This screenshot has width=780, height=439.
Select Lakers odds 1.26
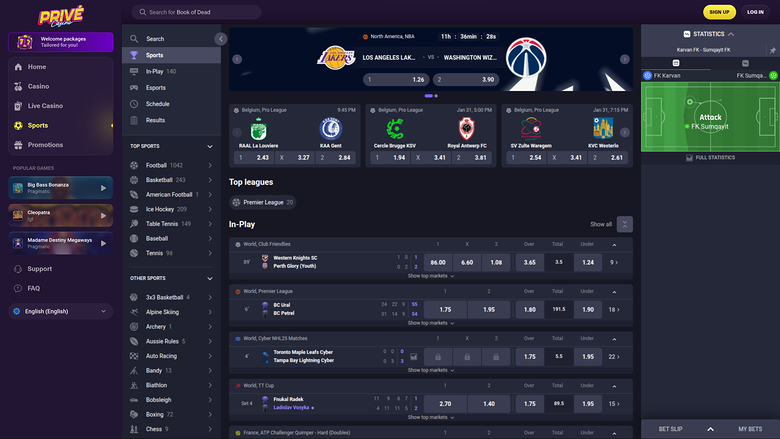point(397,79)
